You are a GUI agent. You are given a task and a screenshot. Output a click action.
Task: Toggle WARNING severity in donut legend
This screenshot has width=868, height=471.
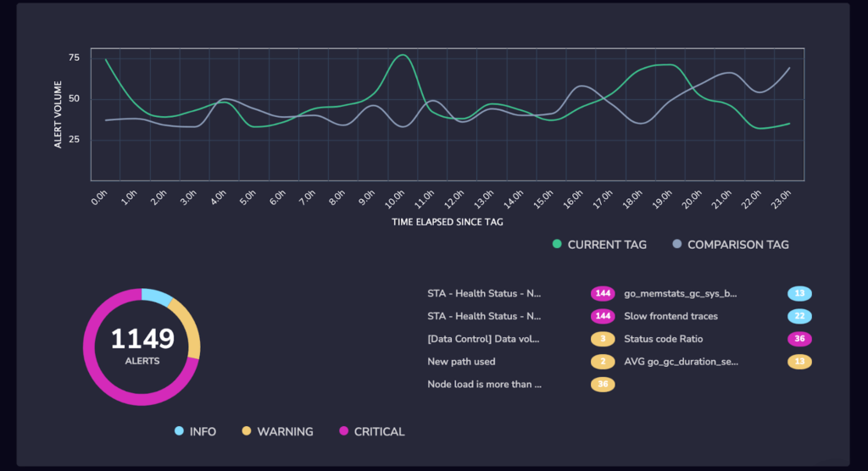[x=277, y=431]
